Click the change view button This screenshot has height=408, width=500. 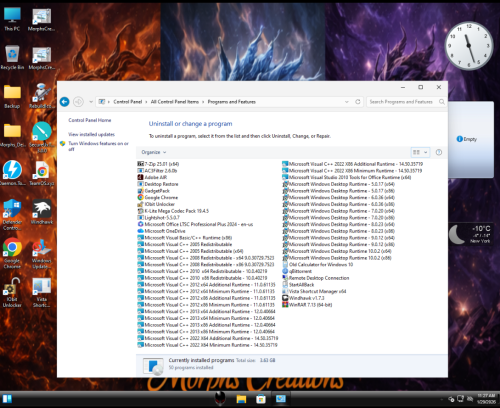416,152
